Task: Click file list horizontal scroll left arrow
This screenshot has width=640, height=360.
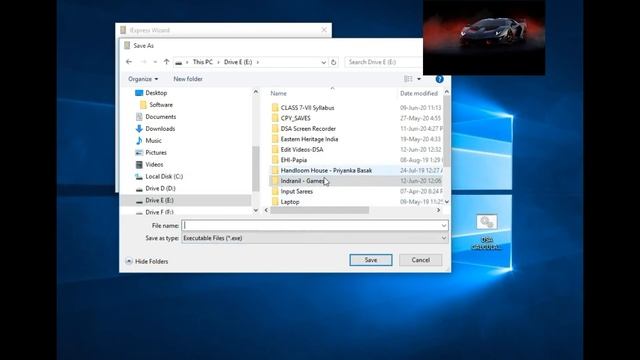Action: tap(267, 210)
